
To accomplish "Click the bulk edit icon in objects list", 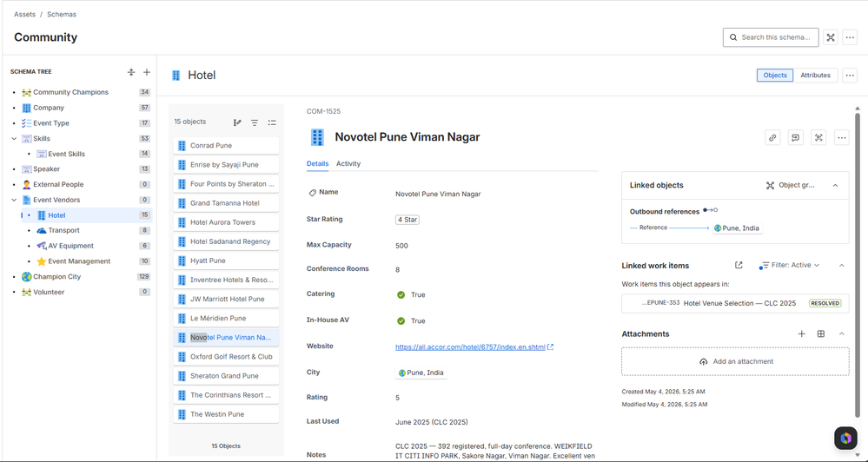I will point(237,122).
